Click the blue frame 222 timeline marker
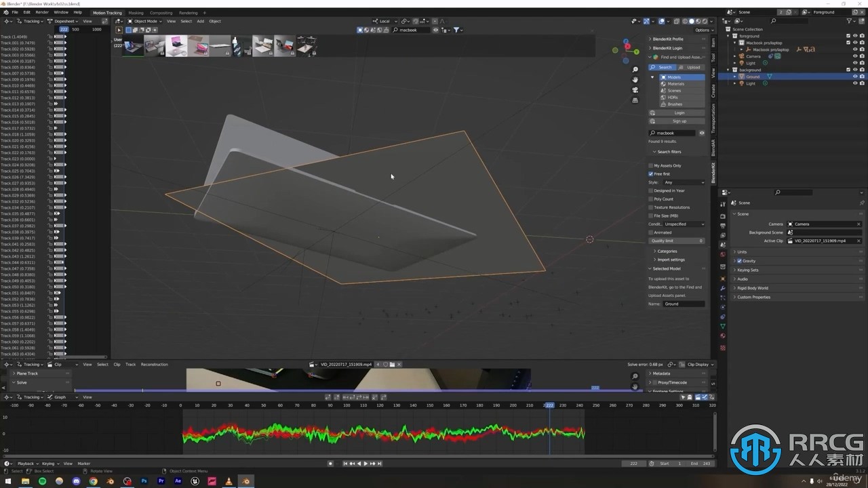The height and width of the screenshot is (488, 868). 549,405
